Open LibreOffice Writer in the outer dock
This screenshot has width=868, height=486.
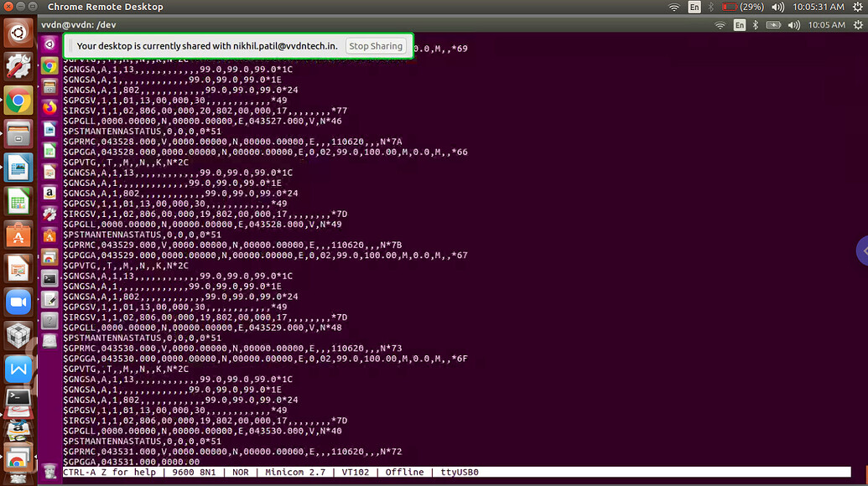(x=18, y=168)
